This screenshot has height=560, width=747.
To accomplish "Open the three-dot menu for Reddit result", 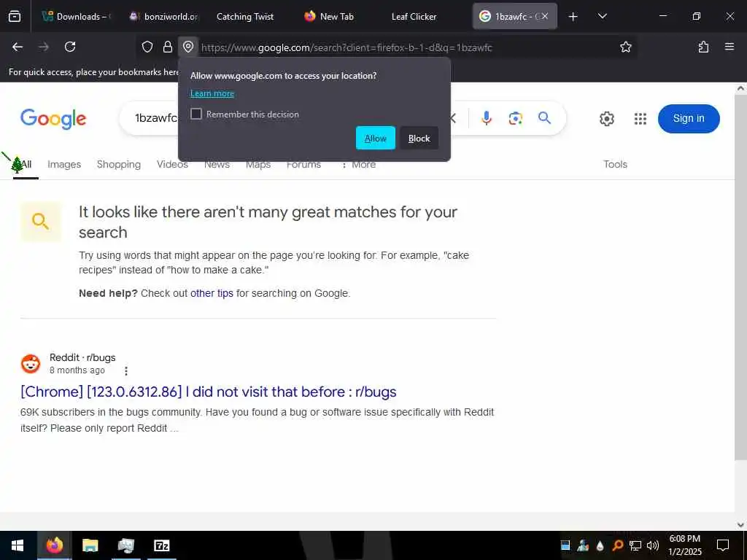I will [125, 370].
